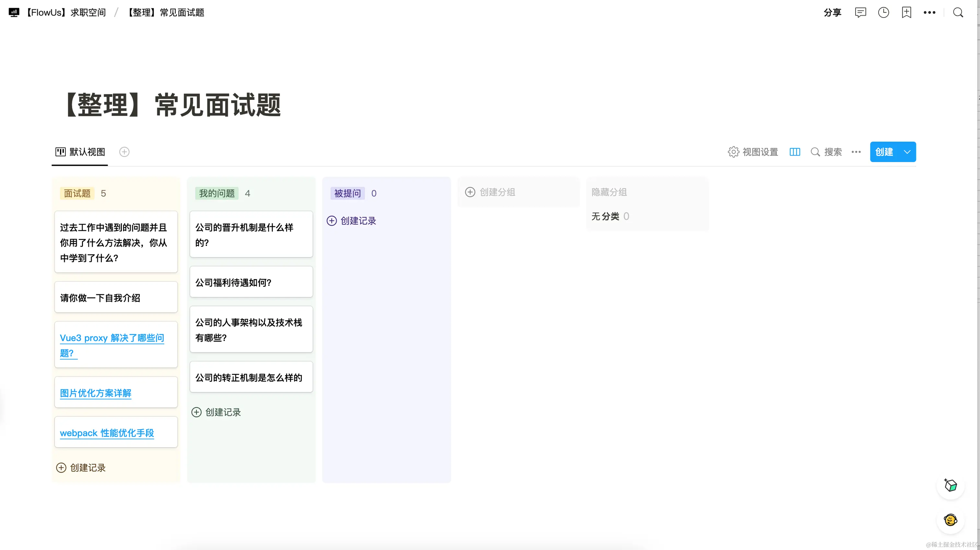Click the 我的问题 group tag
The width and height of the screenshot is (980, 550).
[x=217, y=193]
